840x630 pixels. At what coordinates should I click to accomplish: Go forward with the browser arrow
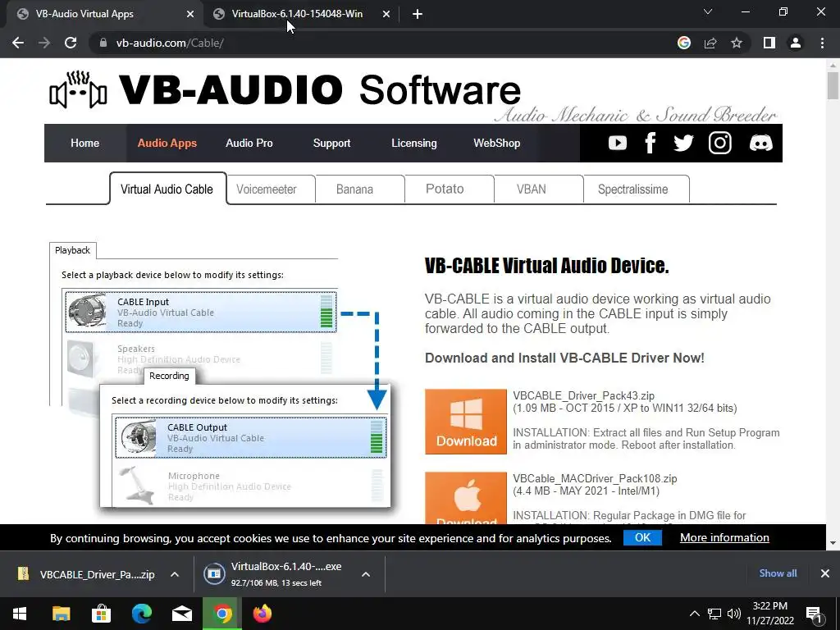(44, 43)
